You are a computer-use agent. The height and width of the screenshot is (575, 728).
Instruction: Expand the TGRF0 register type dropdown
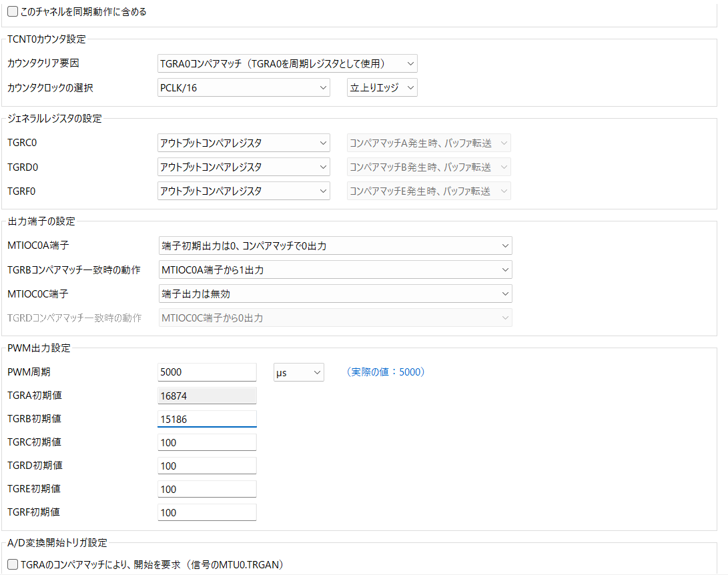[244, 191]
